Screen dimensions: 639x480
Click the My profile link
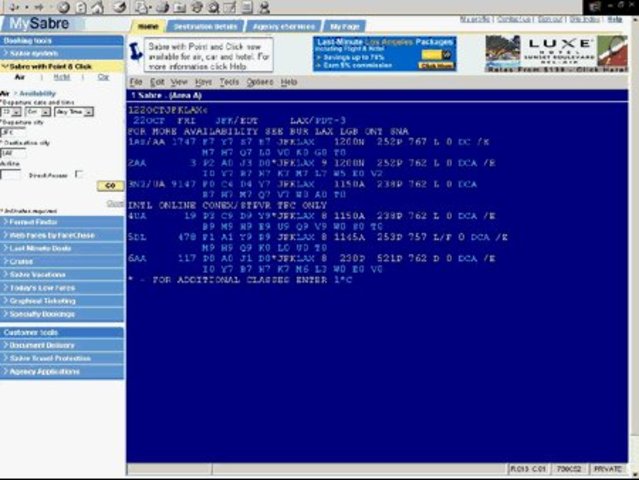pos(475,19)
